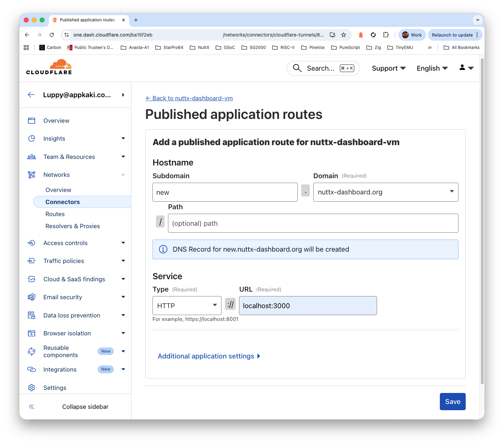Follow the Back to nuttx-dashboard-vm link
Screen dimensions: 504x445
click(x=189, y=98)
